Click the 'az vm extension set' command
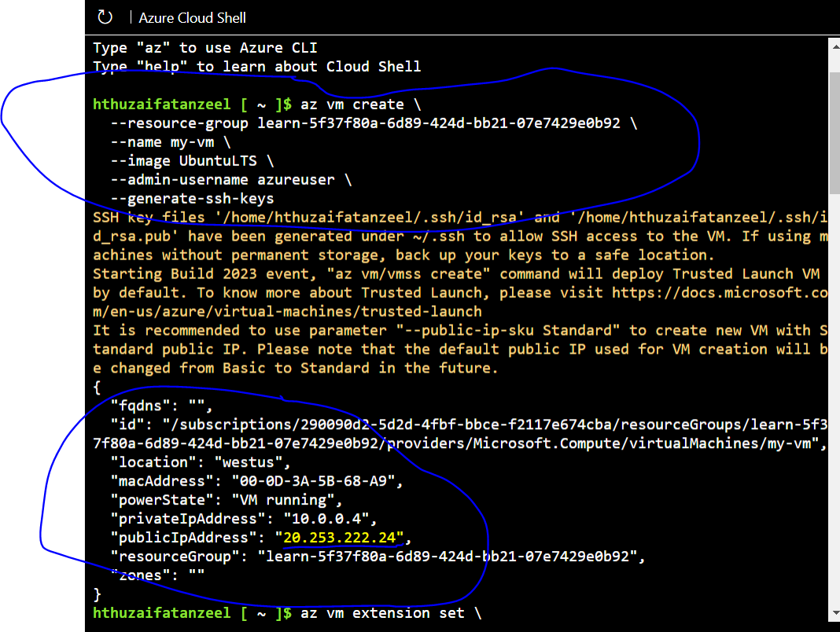 click(391, 612)
